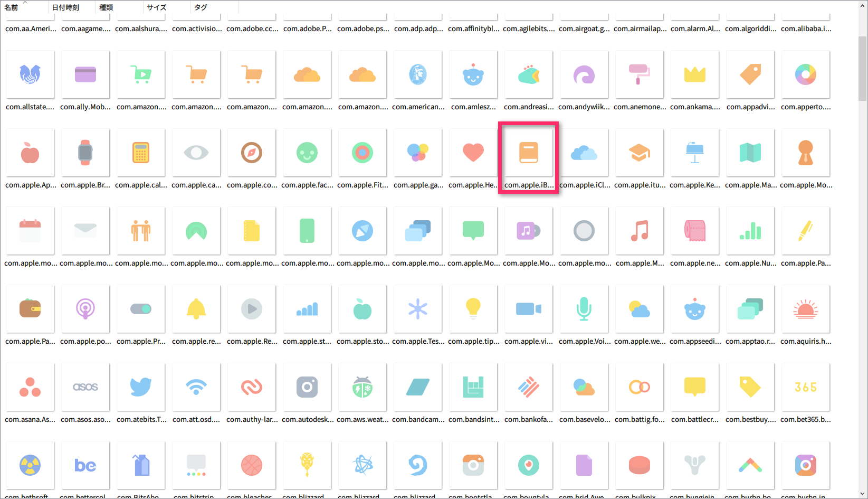This screenshot has width=868, height=499.
Task: Select the toggle switch com.apple.Pr icon
Action: pyautogui.click(x=141, y=309)
